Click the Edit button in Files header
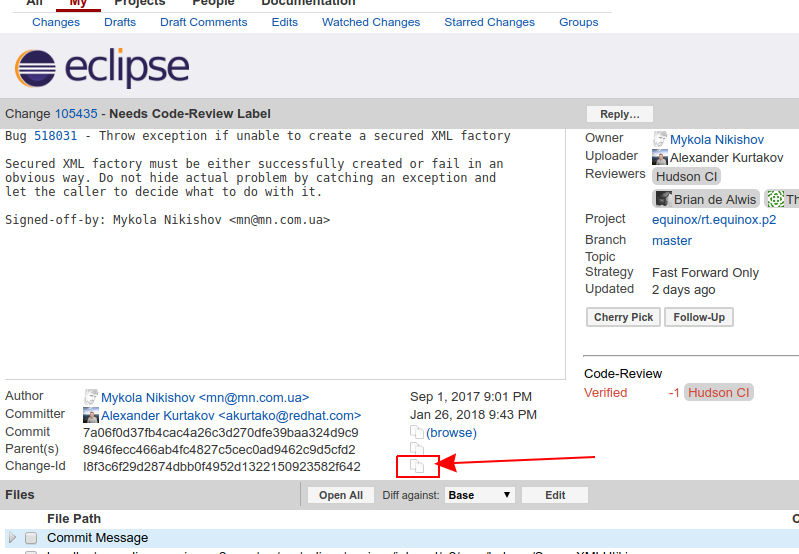 555,495
